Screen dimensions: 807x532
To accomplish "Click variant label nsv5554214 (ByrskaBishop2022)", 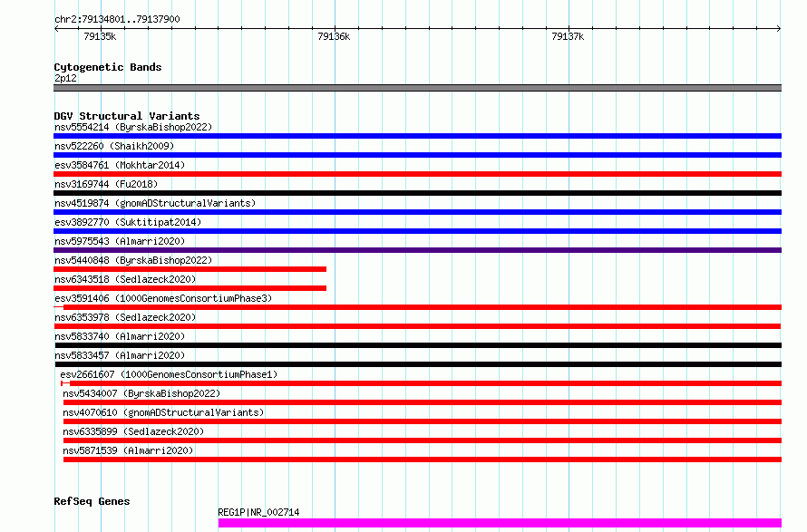I will [x=133, y=127].
